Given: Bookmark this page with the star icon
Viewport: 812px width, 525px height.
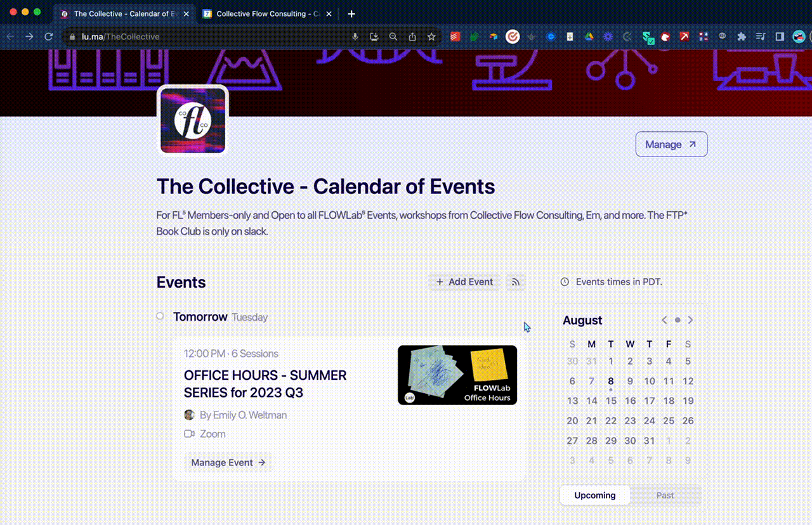Looking at the screenshot, I should (x=431, y=37).
